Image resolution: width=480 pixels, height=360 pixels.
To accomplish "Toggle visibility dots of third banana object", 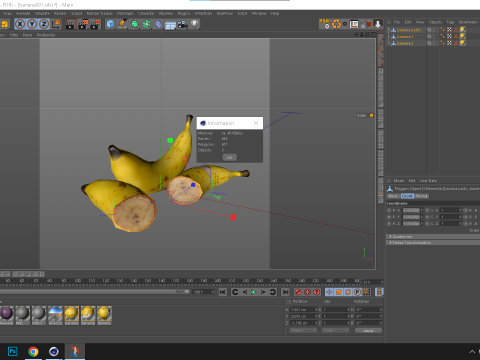I will coord(434,43).
